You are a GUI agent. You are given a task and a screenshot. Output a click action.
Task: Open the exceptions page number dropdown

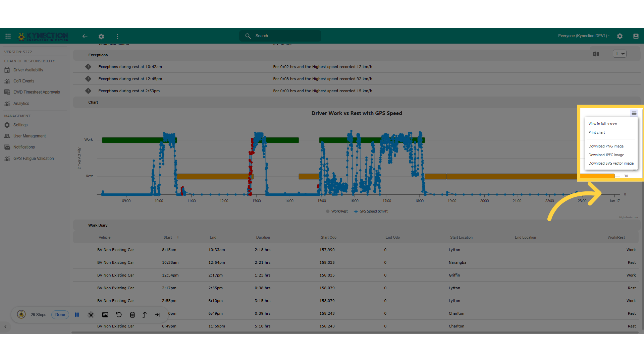[620, 54]
